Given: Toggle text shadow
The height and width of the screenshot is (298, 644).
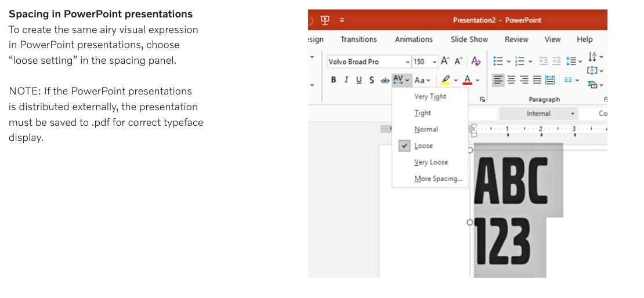Looking at the screenshot, I should coord(371,80).
